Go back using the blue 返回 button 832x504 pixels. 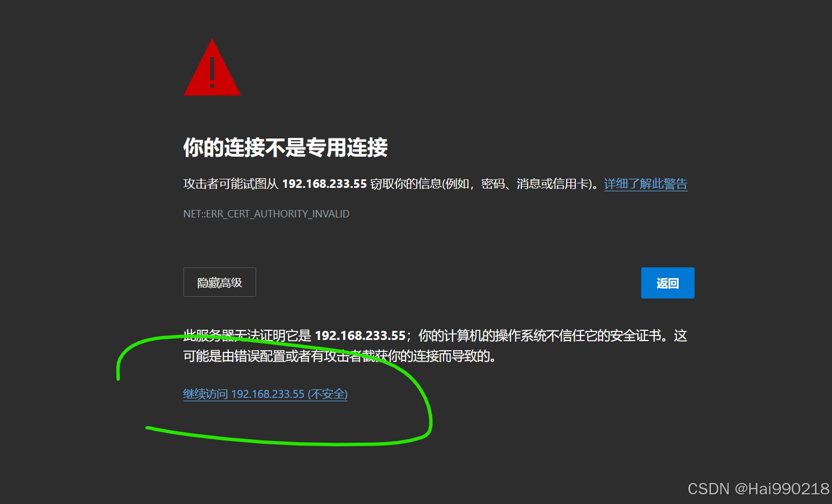pos(668,283)
